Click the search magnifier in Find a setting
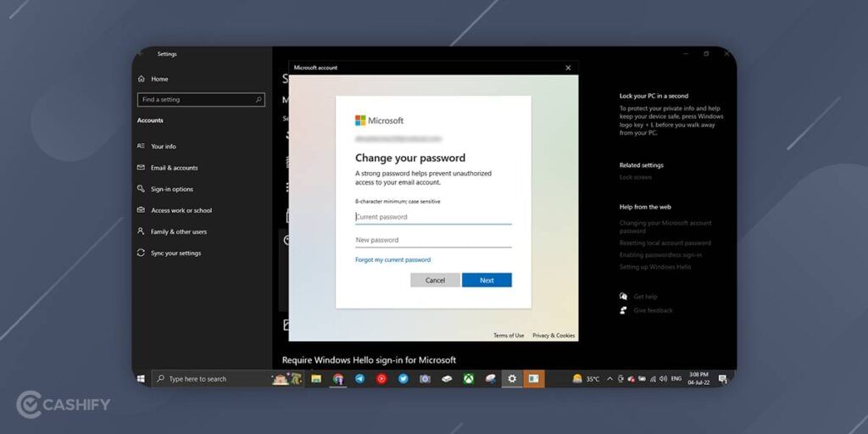868x434 pixels. (259, 100)
